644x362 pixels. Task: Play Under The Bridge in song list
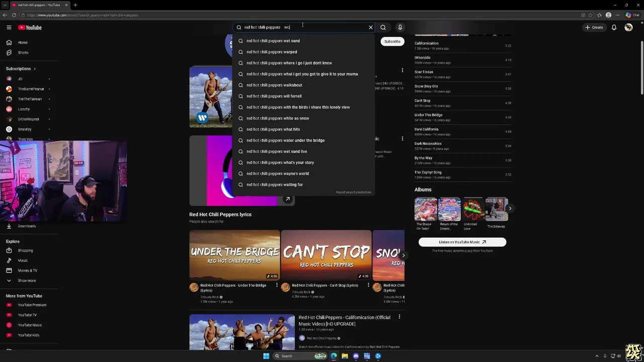462,117
